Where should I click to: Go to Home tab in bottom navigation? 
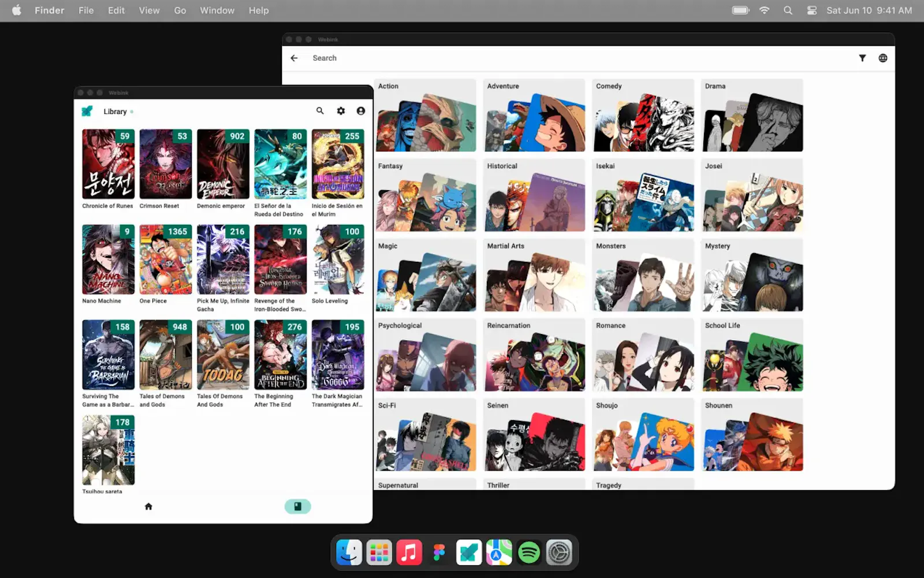(x=148, y=506)
